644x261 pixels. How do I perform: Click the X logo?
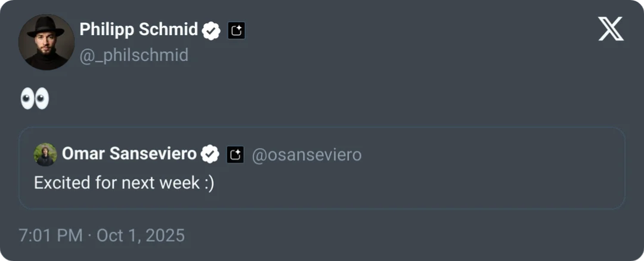611,29
